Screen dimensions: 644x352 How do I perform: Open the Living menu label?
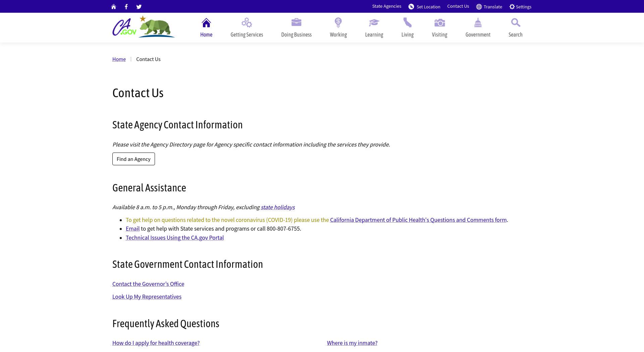pyautogui.click(x=408, y=35)
